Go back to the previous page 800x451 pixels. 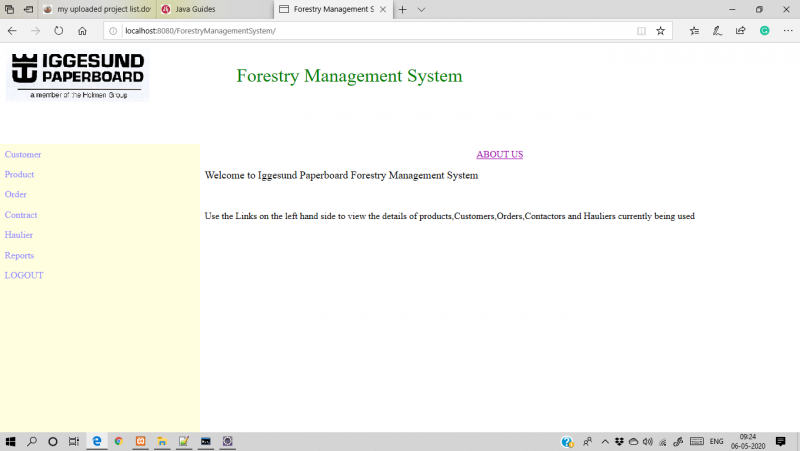[12, 31]
